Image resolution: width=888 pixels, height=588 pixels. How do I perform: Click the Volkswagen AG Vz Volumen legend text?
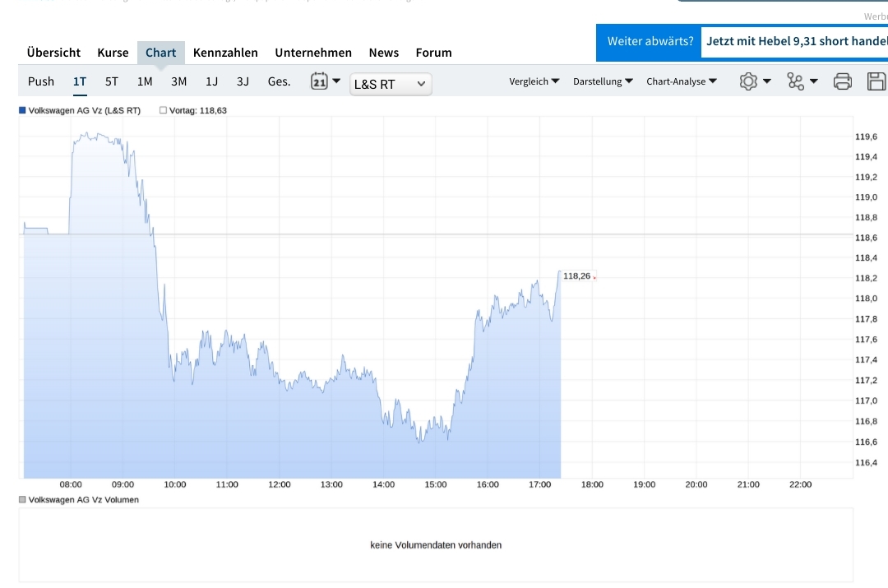pyautogui.click(x=83, y=500)
